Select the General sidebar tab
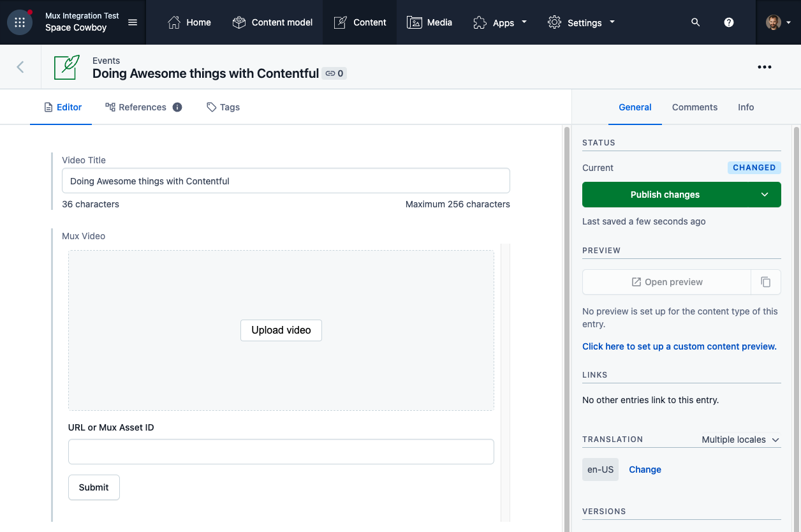 pyautogui.click(x=635, y=107)
